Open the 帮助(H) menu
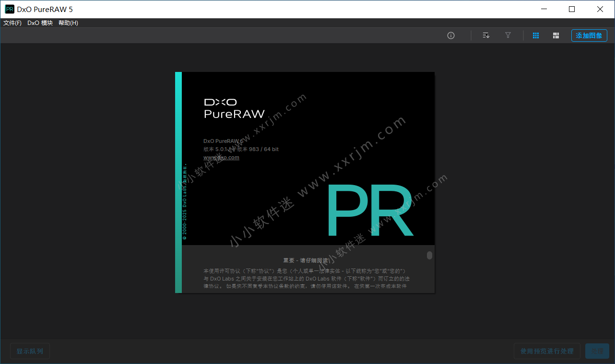This screenshot has width=615, height=364. (68, 23)
